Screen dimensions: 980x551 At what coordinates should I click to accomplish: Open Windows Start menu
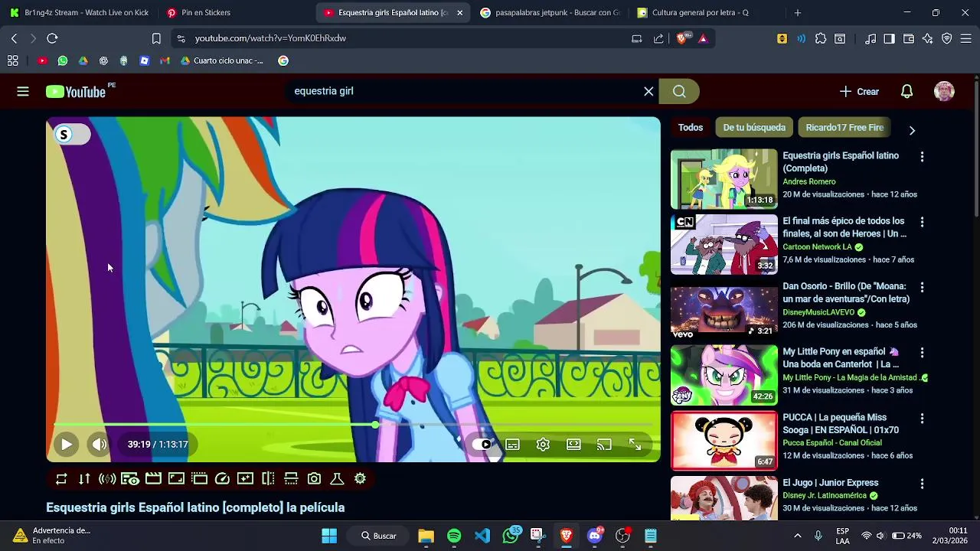point(329,536)
